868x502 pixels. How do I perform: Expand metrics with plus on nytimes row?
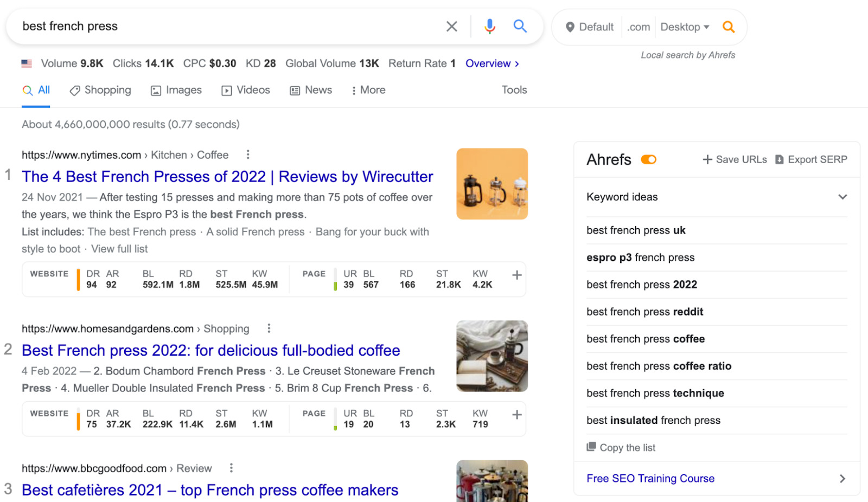[517, 275]
